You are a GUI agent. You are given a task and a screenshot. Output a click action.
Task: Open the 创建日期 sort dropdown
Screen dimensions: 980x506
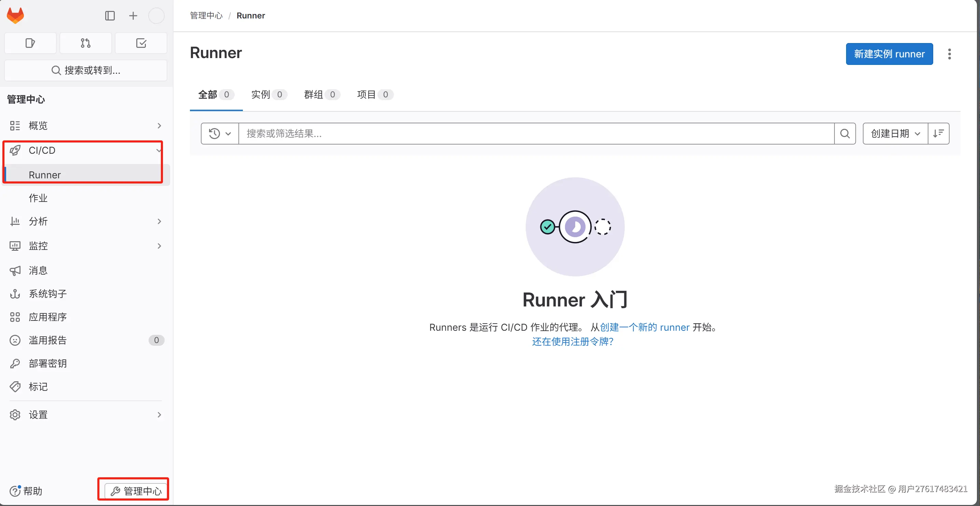click(x=895, y=134)
